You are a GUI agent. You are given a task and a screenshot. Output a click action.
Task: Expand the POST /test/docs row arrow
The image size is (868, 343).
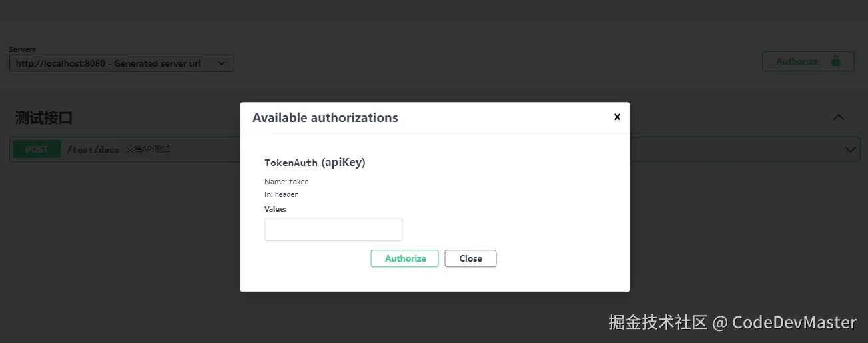(x=851, y=150)
